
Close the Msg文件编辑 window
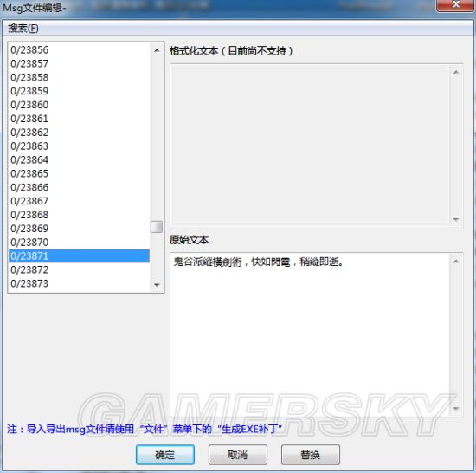point(455,5)
